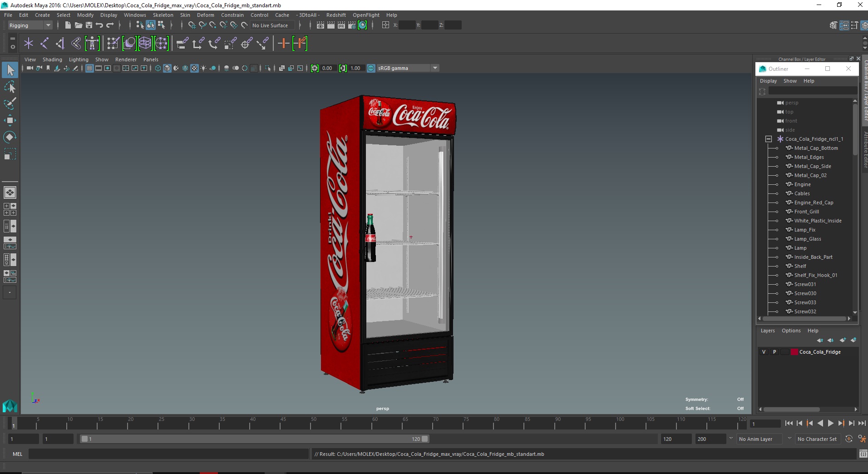Click the IPR render icon
Viewport: 868px width, 474px height.
tap(341, 25)
